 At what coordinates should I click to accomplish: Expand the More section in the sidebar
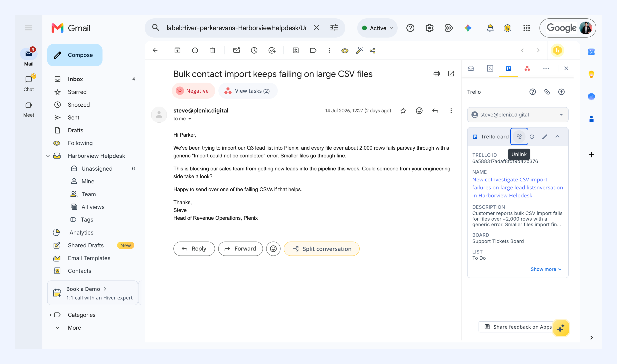pyautogui.click(x=74, y=328)
